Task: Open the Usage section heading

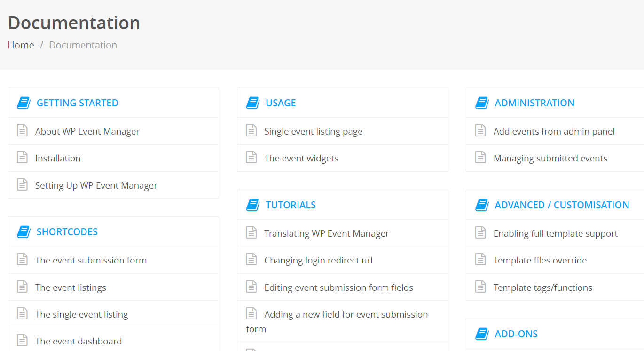Action: click(x=281, y=103)
